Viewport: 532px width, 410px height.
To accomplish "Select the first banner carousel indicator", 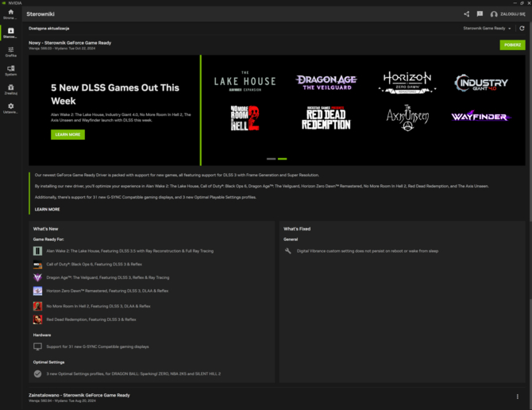I will pos(271,159).
